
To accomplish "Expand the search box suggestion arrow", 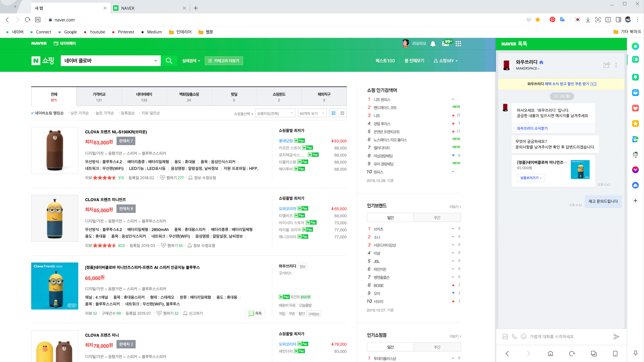I will coord(155,61).
